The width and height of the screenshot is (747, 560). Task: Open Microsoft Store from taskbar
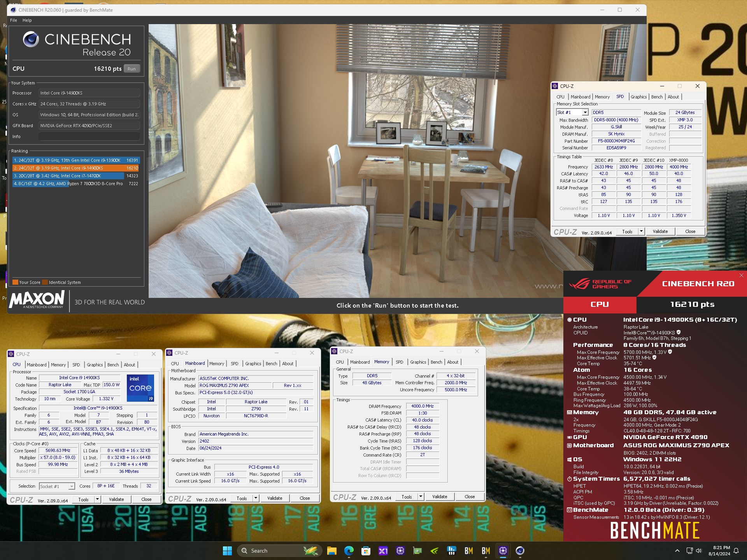click(x=366, y=551)
